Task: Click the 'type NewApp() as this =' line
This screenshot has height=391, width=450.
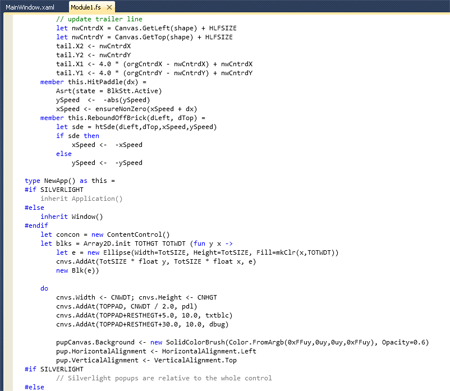Action: tap(70, 181)
